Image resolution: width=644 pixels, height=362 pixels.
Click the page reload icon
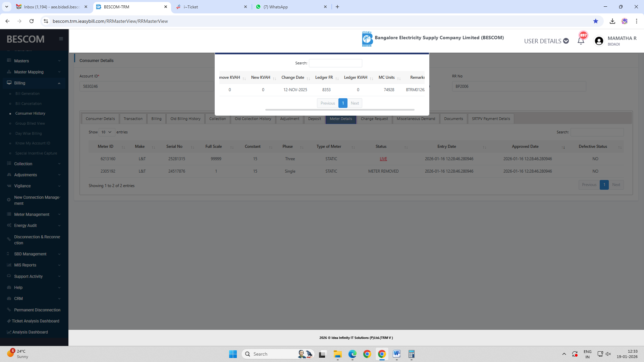pyautogui.click(x=32, y=21)
